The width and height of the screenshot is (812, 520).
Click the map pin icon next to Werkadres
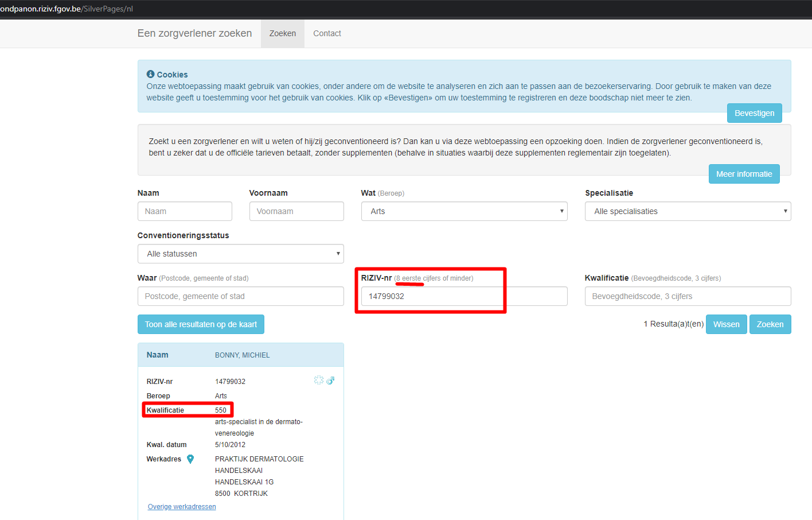click(x=190, y=459)
